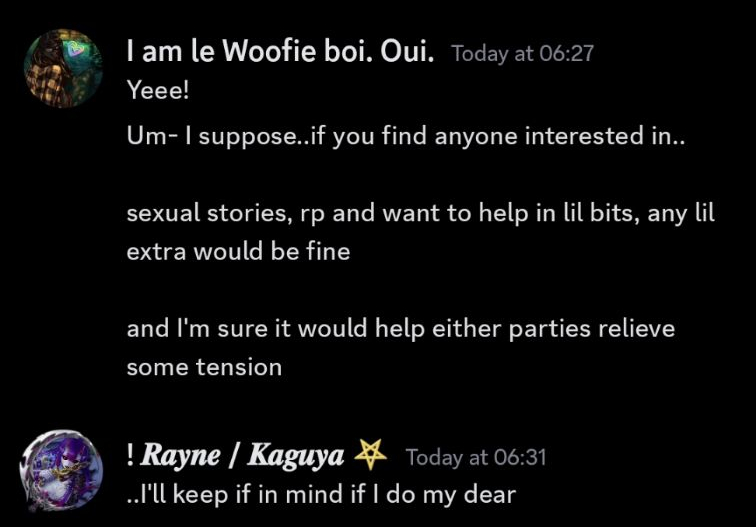Click the 'extra would be fine' line
The width and height of the screenshot is (756, 527).
click(238, 252)
